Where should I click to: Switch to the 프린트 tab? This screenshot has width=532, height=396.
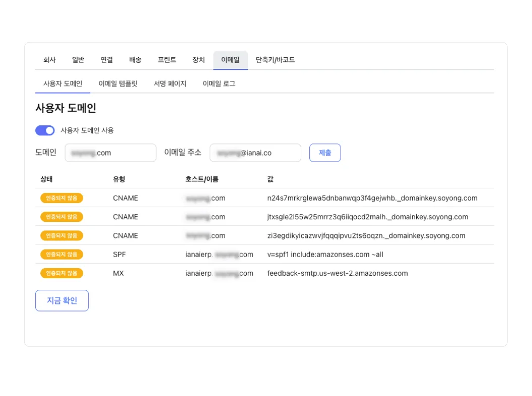[166, 60]
